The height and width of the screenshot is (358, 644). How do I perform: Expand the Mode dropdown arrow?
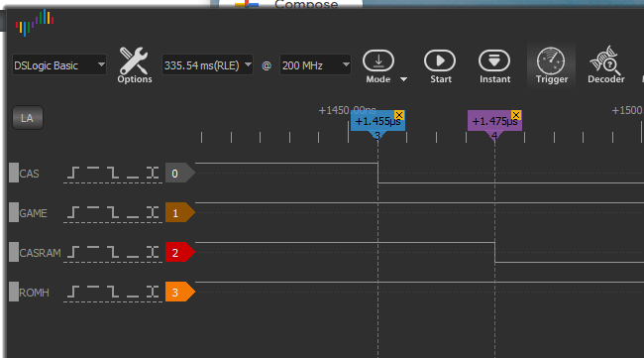(x=403, y=79)
